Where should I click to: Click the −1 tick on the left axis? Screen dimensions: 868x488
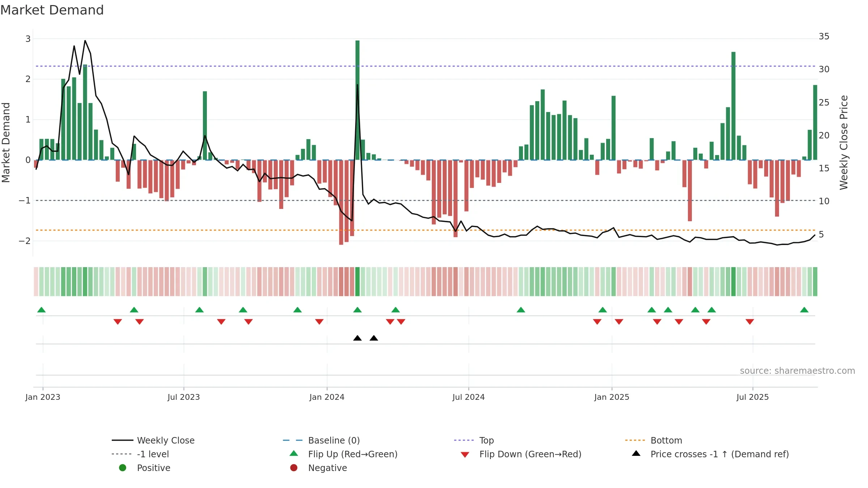click(x=25, y=200)
